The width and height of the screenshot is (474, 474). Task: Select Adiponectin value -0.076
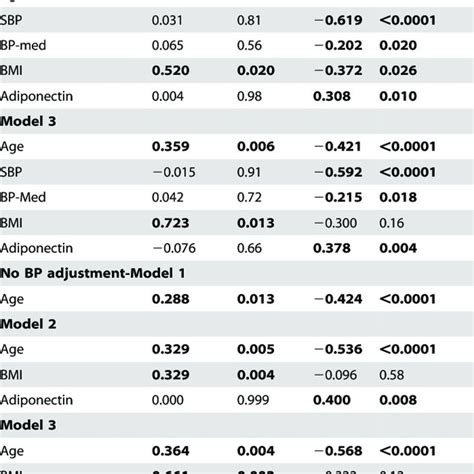[174, 248]
